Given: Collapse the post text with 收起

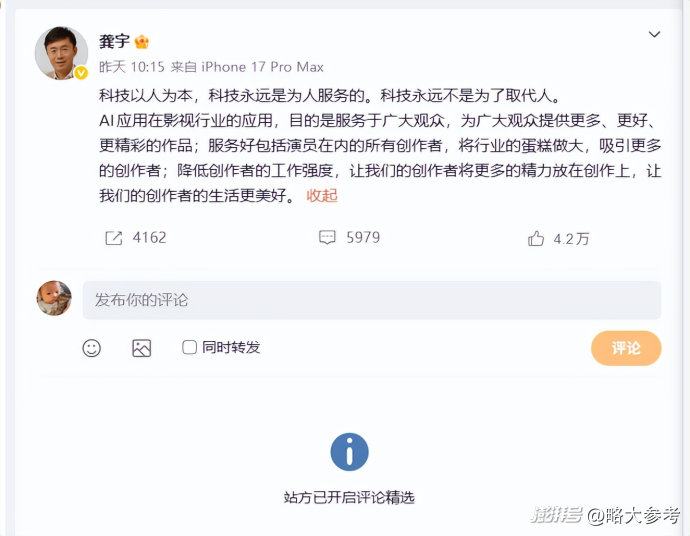Looking at the screenshot, I should click(x=322, y=195).
